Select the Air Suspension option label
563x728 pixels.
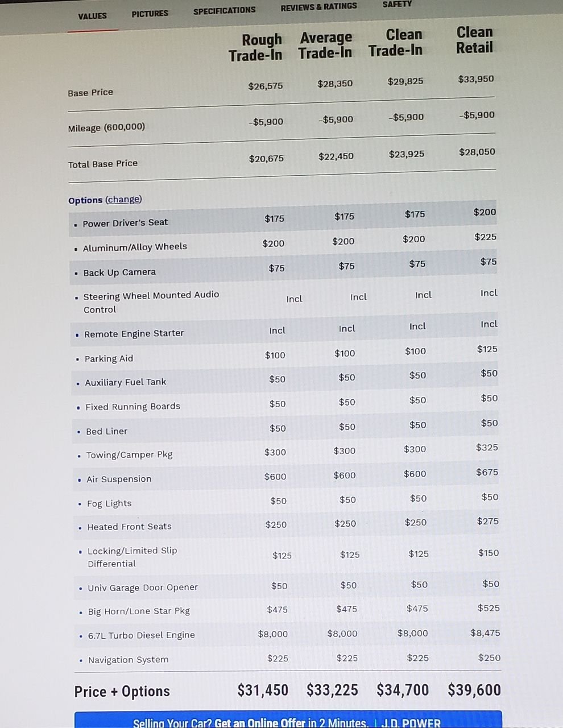coord(119,479)
